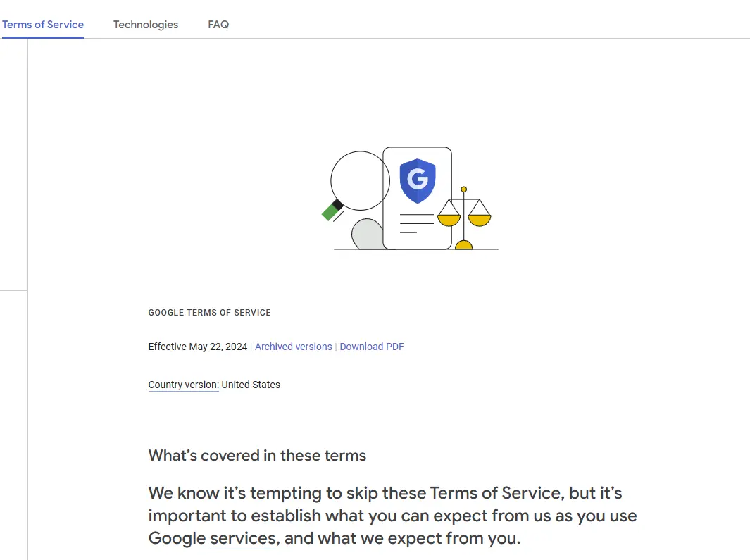
Task: Click the 'Effective May 22, 2024' text
Action: coord(198,347)
